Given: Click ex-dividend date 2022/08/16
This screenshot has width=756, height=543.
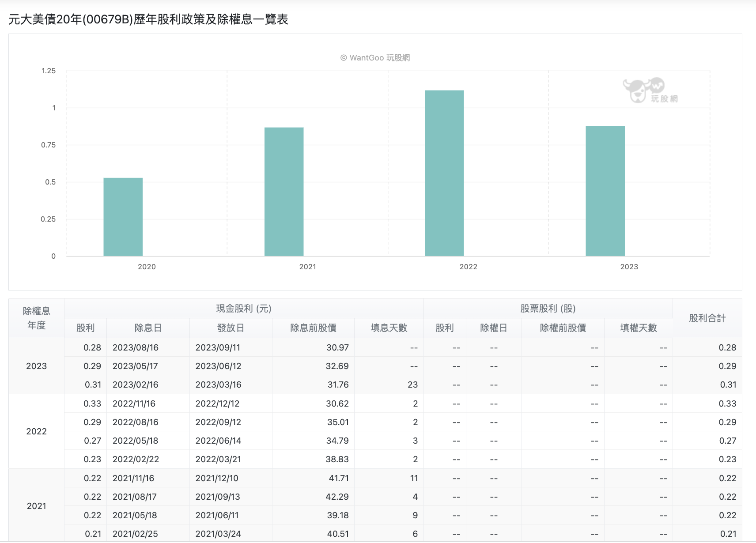Looking at the screenshot, I should [136, 422].
